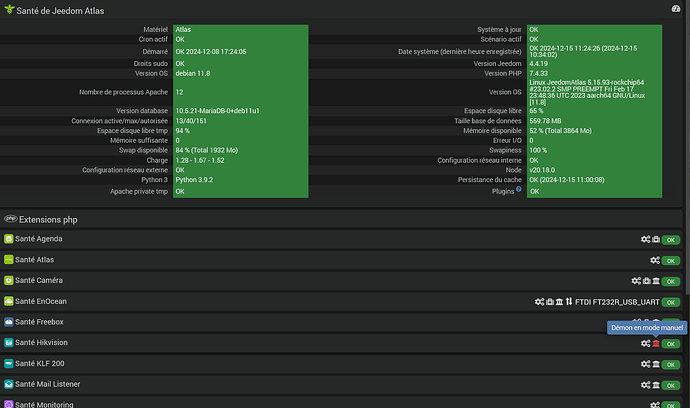Collapse the Santé de Jeedom Atlas panel
This screenshot has width=690, height=408.
click(x=60, y=11)
